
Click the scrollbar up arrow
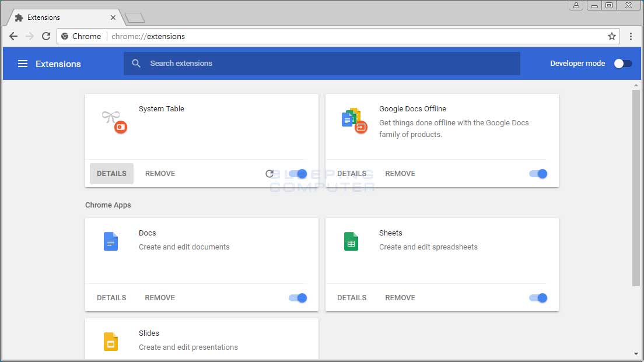pyautogui.click(x=636, y=85)
